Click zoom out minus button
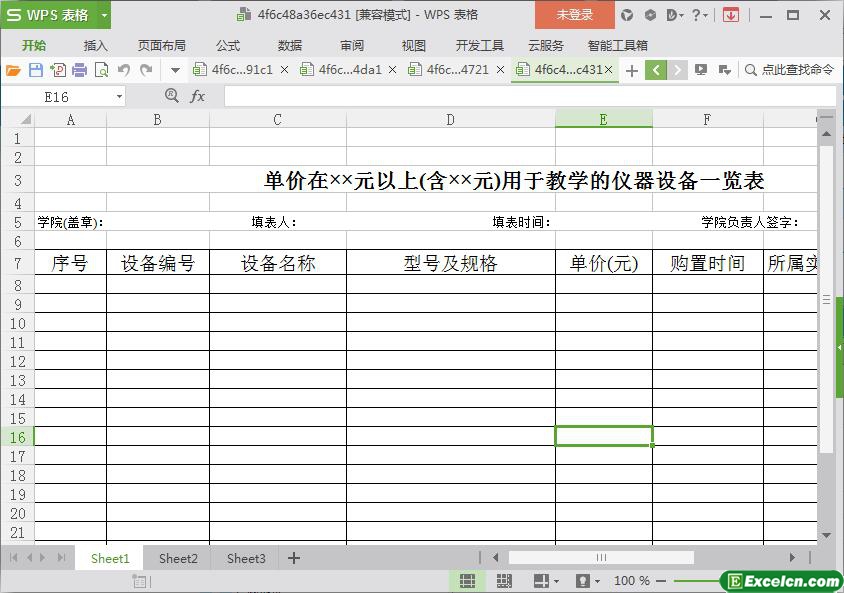Image resolution: width=844 pixels, height=593 pixels. pos(661,581)
